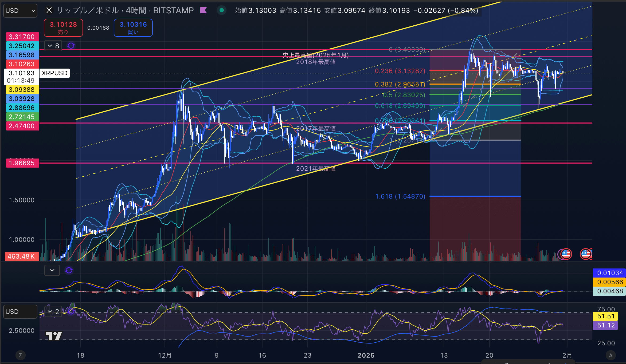Viewport: 626px width, 364px height.
Task: Click the current price label 3.10193
Action: coord(22,73)
